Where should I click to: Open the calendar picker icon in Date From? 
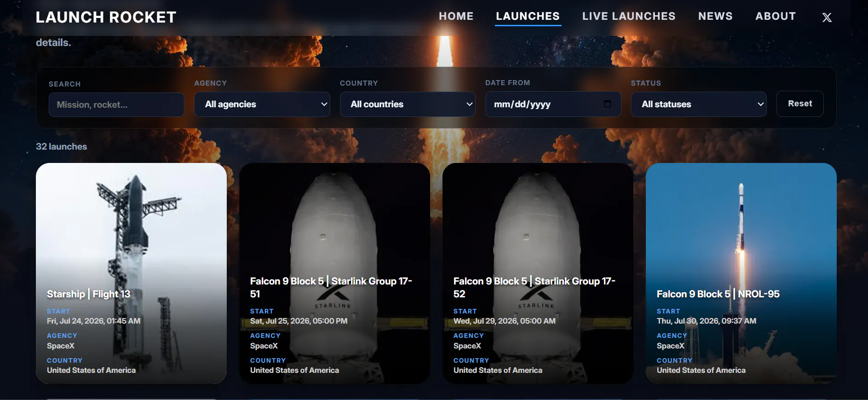point(607,104)
